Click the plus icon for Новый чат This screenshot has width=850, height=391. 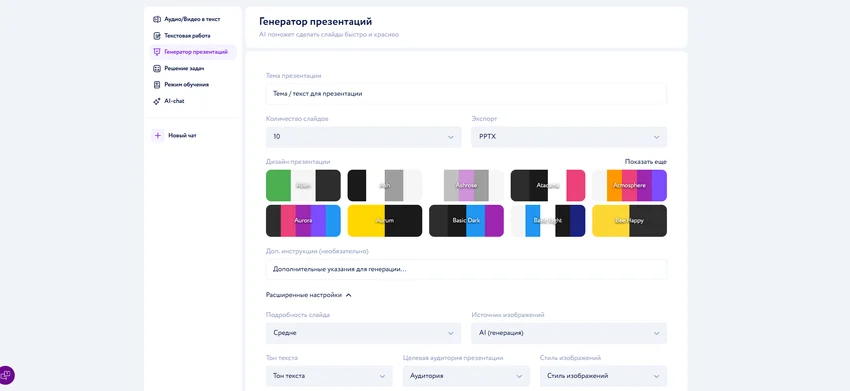(158, 136)
